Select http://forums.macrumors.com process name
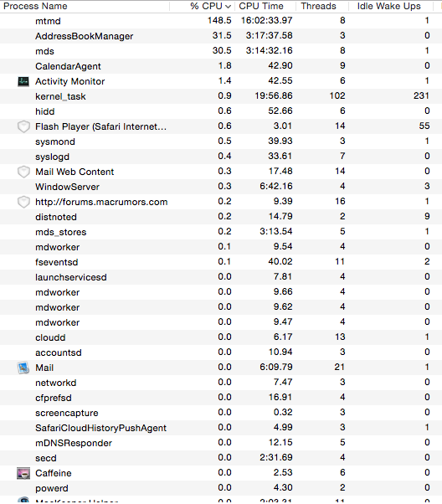The image size is (442, 504). coord(101,202)
